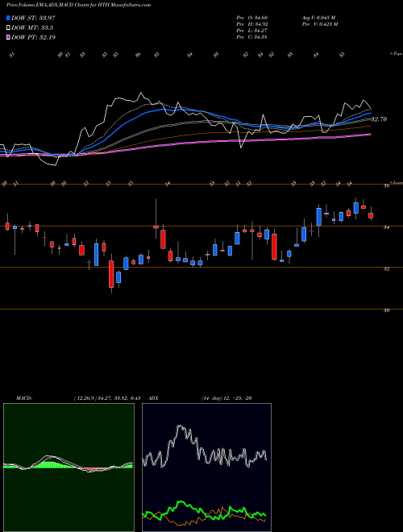
Task: Click the 'Pre L: 34.27' value
Action: [252, 31]
